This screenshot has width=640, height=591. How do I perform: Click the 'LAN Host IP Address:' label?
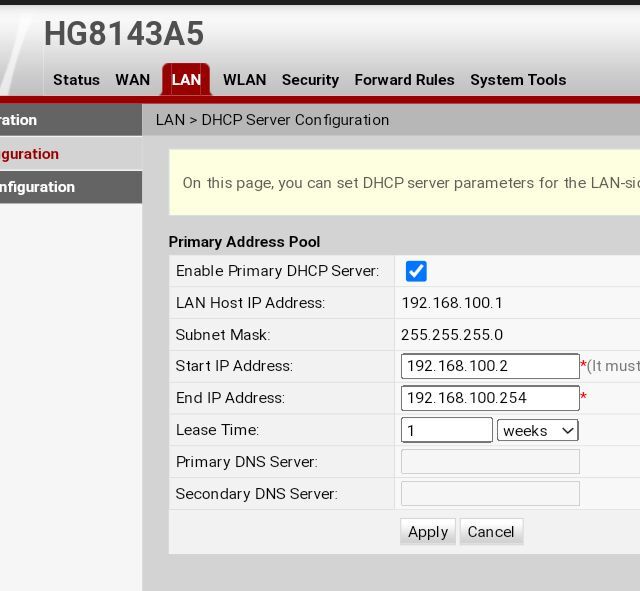click(x=250, y=303)
